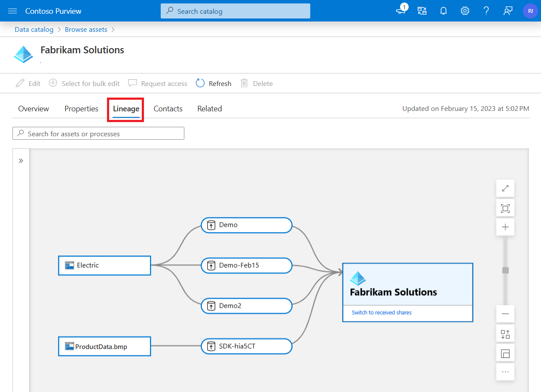Screen dimensions: 541x392
Task: Open the Contacts tab
Action: pos(168,109)
